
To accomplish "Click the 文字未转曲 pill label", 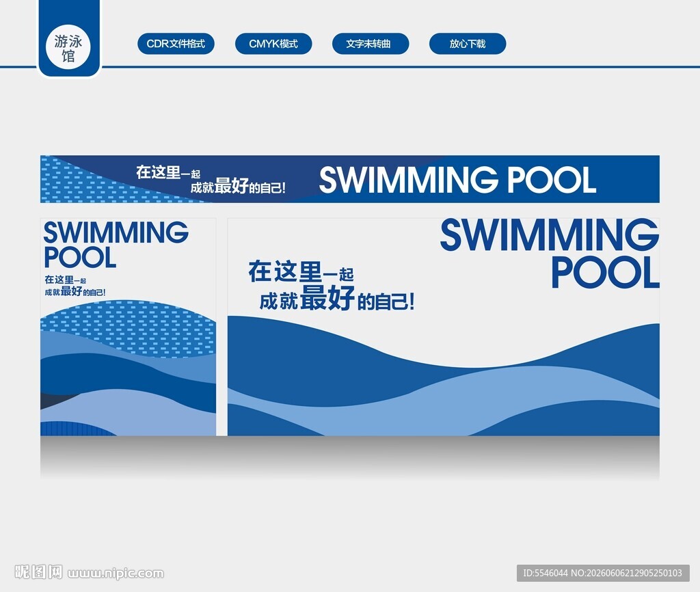I will pyautogui.click(x=371, y=44).
